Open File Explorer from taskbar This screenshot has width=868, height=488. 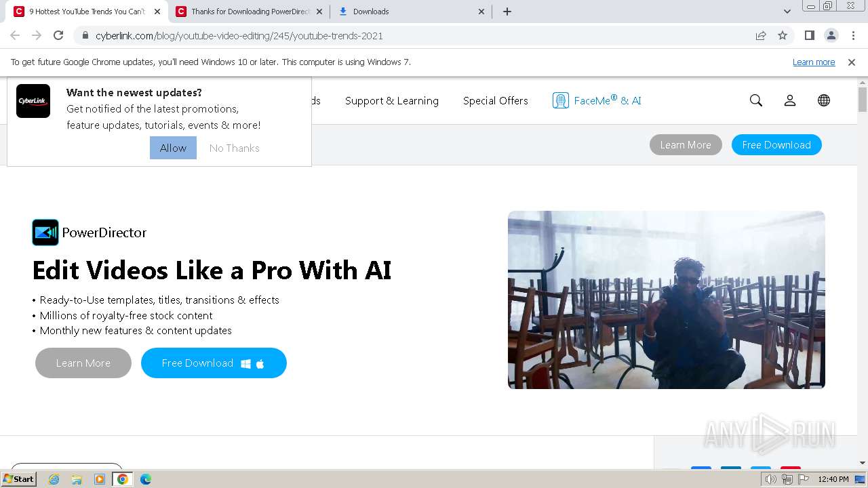(77, 479)
